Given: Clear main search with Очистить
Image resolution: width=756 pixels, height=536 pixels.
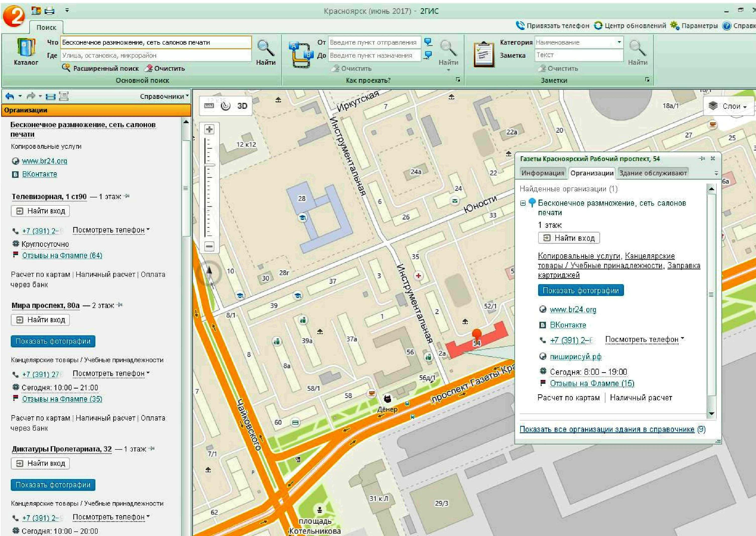Looking at the screenshot, I should pyautogui.click(x=165, y=68).
